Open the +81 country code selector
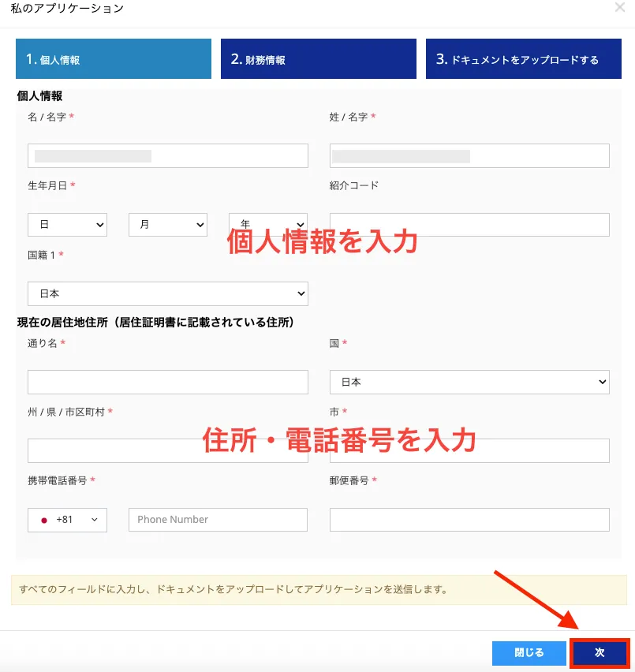 [67, 519]
